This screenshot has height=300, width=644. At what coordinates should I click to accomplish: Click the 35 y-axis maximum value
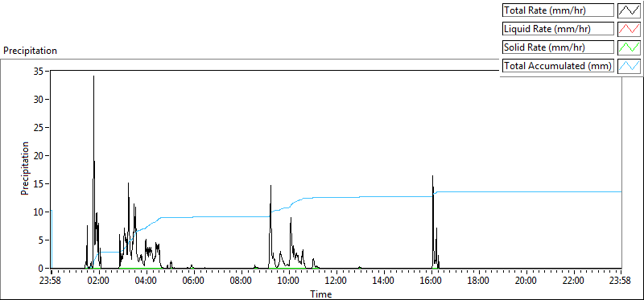39,71
